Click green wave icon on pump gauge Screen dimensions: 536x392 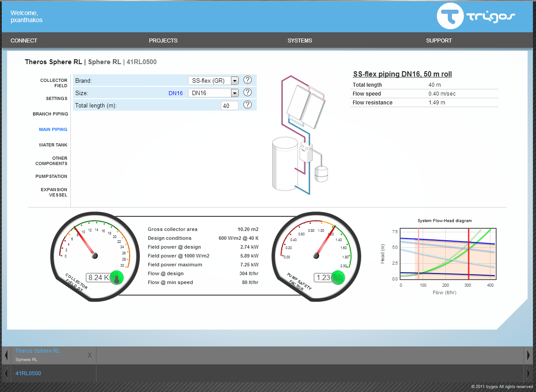(x=338, y=277)
